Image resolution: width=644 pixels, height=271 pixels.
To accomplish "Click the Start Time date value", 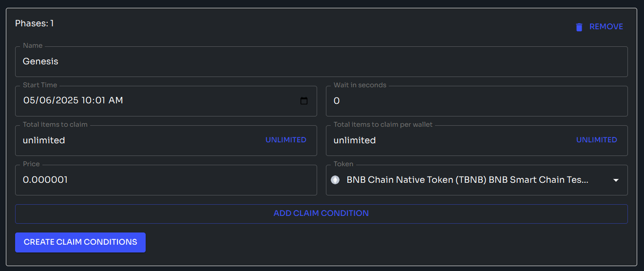I will coord(73,101).
